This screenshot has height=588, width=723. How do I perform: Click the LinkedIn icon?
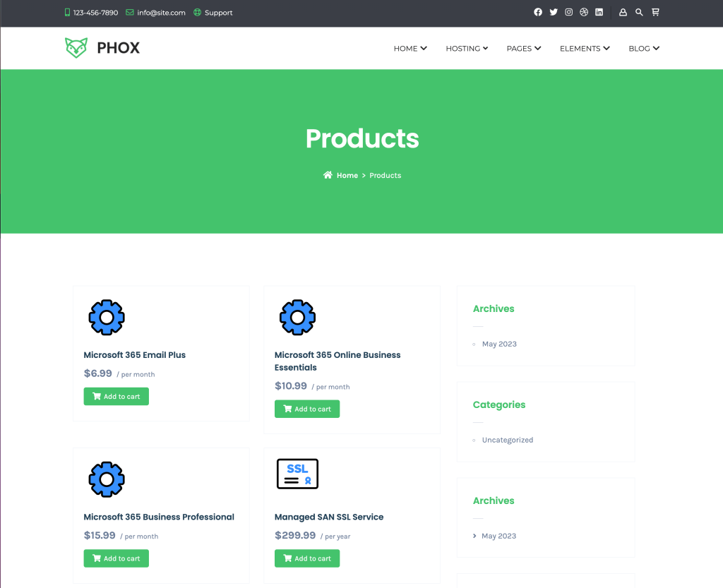pyautogui.click(x=599, y=12)
